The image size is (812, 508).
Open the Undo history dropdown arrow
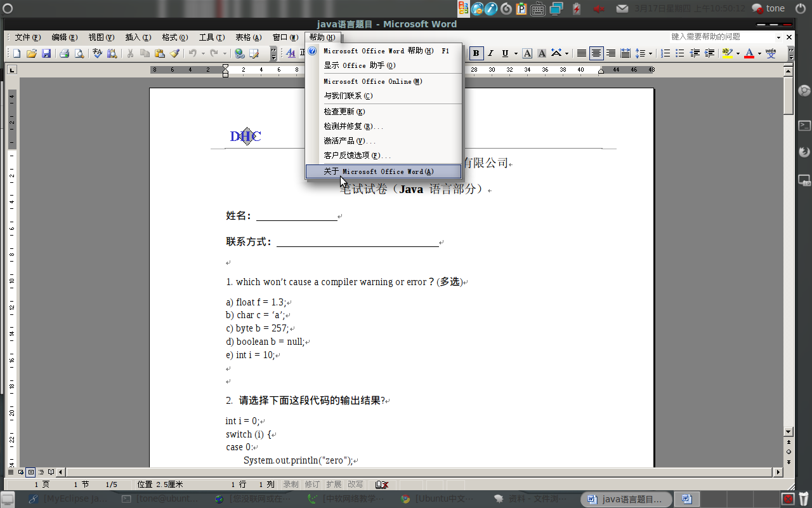203,54
